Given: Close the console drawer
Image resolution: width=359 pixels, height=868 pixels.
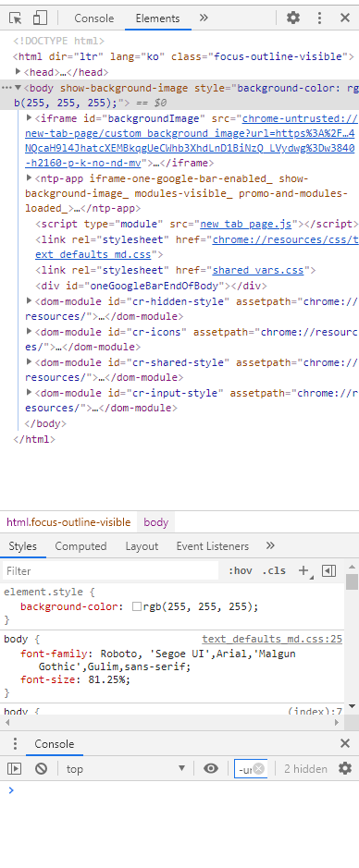Looking at the screenshot, I should 345,743.
